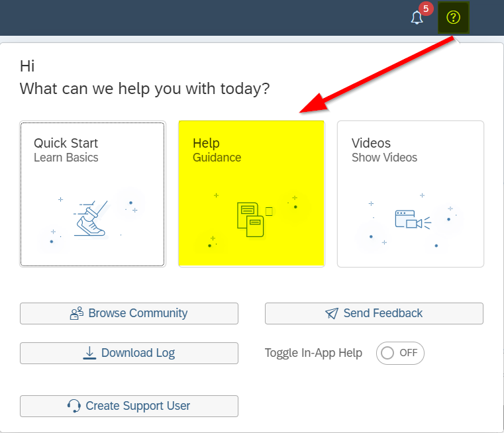Click the headset support icon

[x=74, y=406]
